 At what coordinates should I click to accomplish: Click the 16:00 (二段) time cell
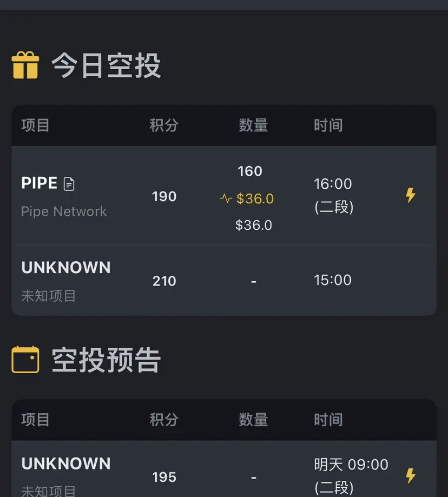click(333, 195)
